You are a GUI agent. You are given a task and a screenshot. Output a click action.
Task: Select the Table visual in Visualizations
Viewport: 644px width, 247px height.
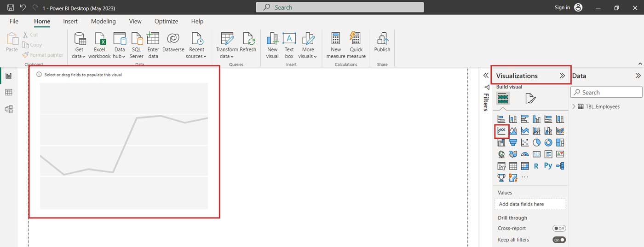513,166
